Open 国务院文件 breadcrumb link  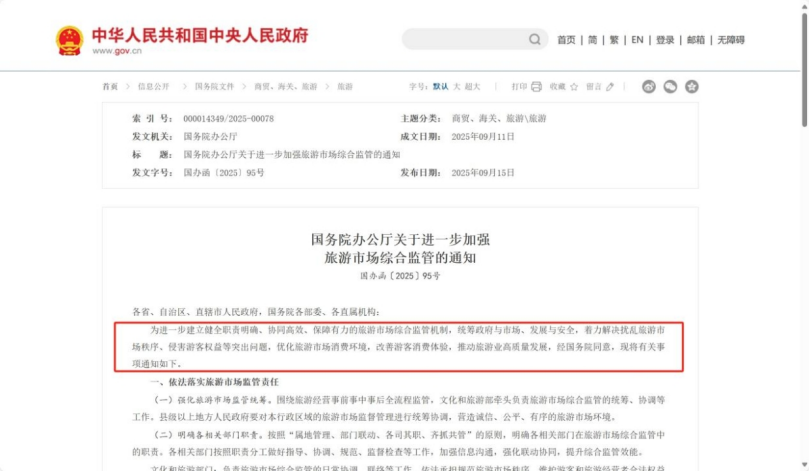(214, 87)
